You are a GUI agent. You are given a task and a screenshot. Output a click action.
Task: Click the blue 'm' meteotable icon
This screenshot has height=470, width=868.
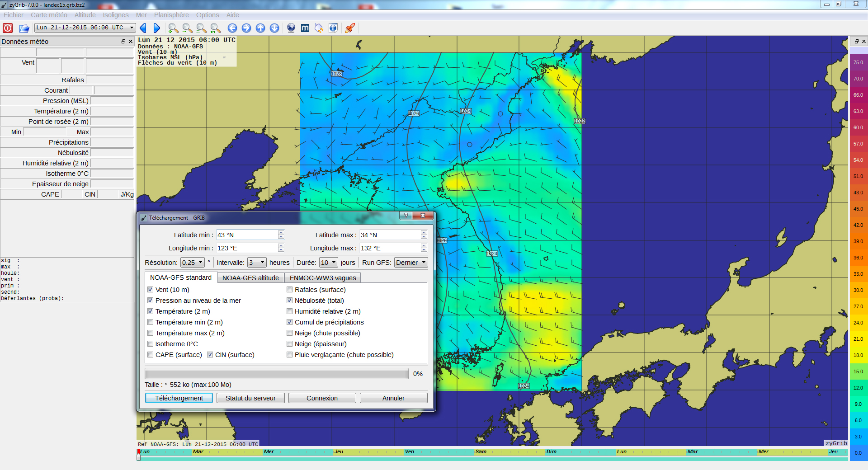[x=305, y=28]
